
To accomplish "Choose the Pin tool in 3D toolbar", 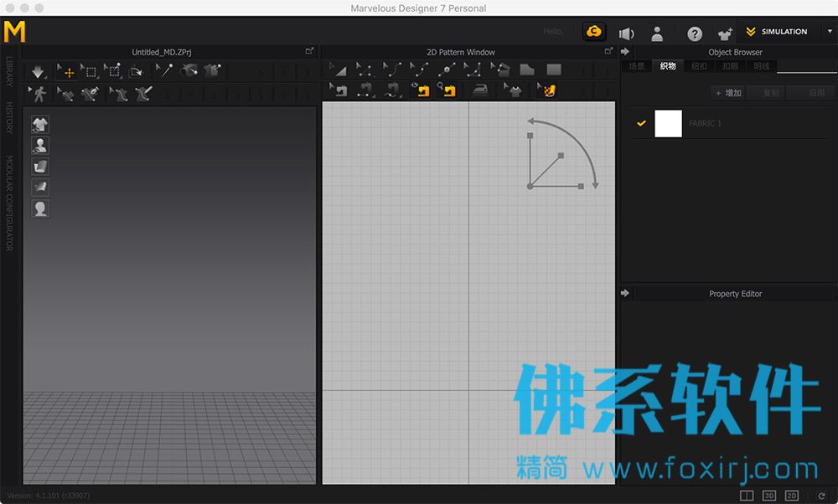I will 163,71.
